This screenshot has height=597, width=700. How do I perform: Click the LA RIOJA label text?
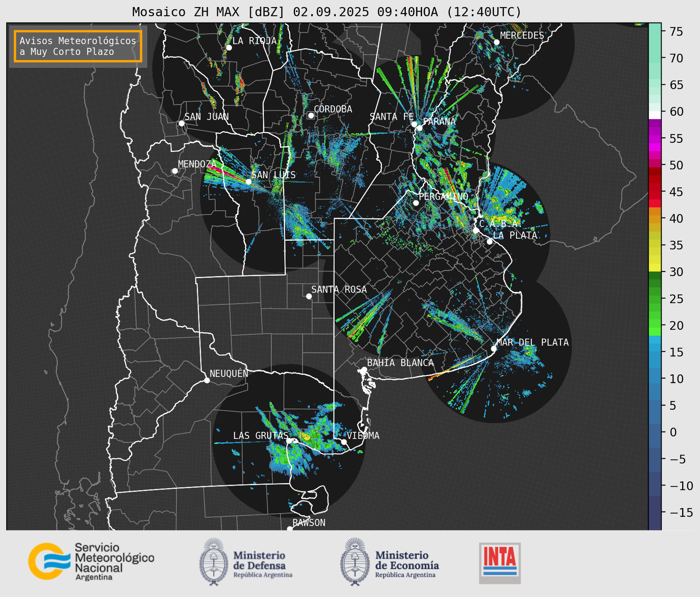254,41
